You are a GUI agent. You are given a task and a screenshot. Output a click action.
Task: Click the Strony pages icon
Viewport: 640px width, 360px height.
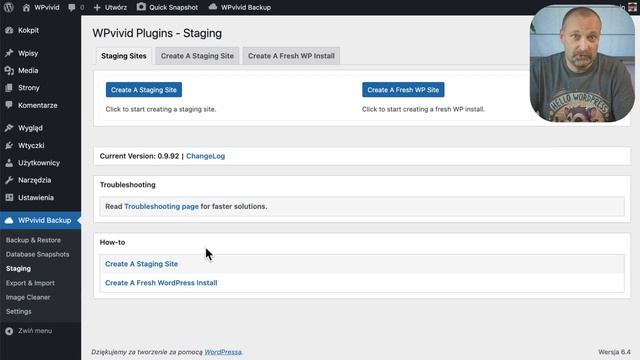pos(9,88)
